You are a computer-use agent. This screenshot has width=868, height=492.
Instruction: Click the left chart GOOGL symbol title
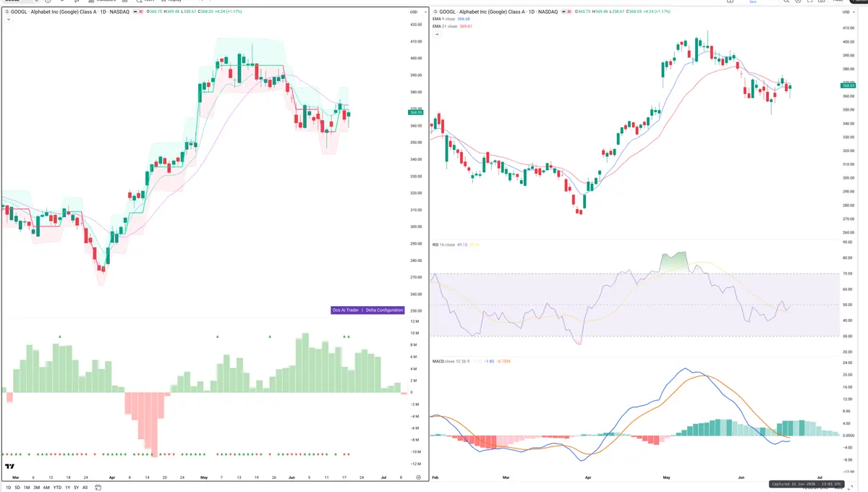pos(70,12)
